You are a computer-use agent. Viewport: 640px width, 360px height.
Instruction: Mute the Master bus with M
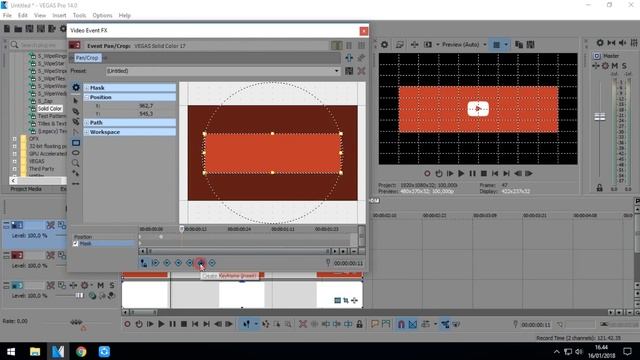pyautogui.click(x=615, y=66)
